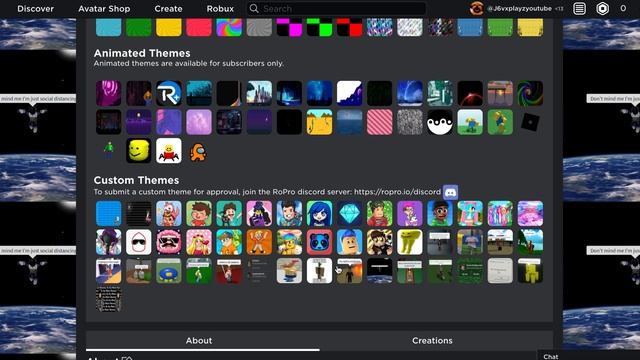Choose the green matrix code animated theme
This screenshot has height=360, width=640.
380,93
